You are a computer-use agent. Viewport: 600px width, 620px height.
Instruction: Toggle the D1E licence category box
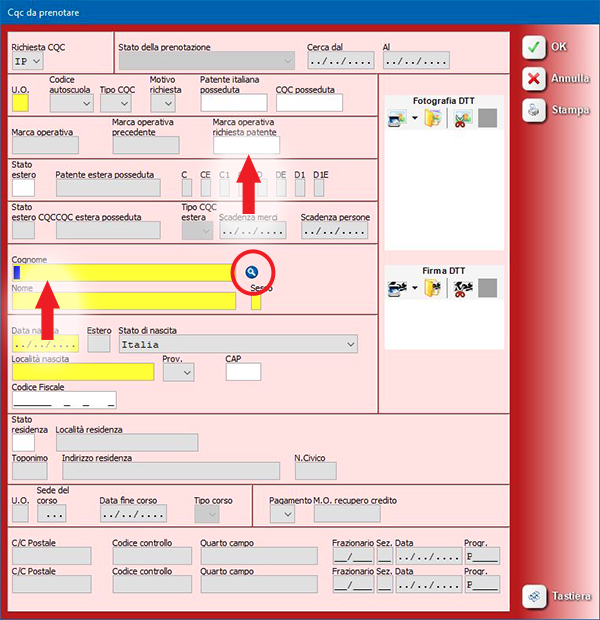[x=320, y=188]
